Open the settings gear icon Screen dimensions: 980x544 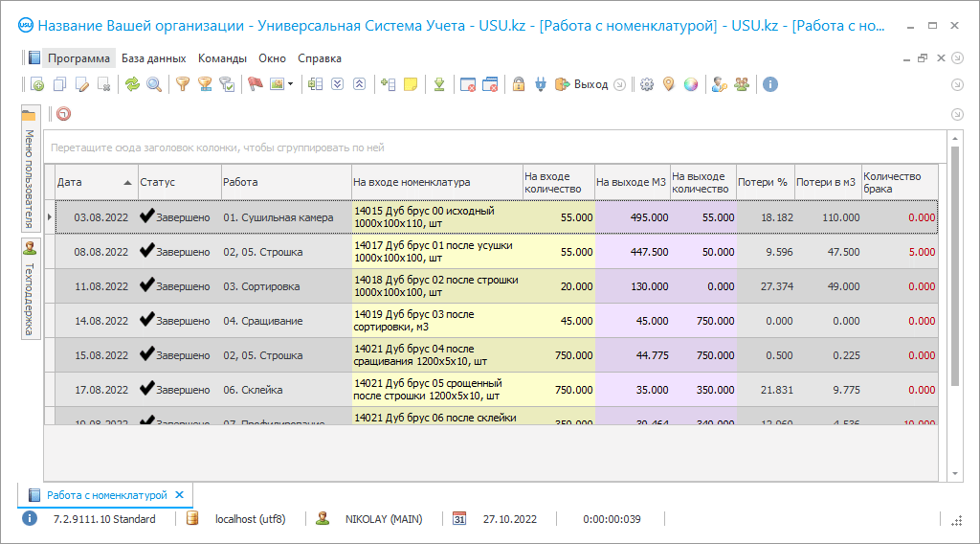coord(647,84)
